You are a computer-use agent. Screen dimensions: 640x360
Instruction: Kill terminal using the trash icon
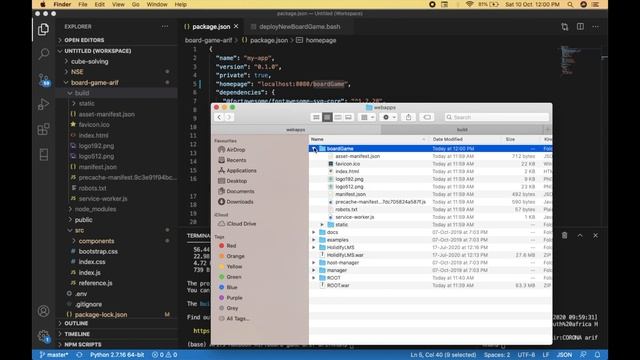click(x=564, y=236)
